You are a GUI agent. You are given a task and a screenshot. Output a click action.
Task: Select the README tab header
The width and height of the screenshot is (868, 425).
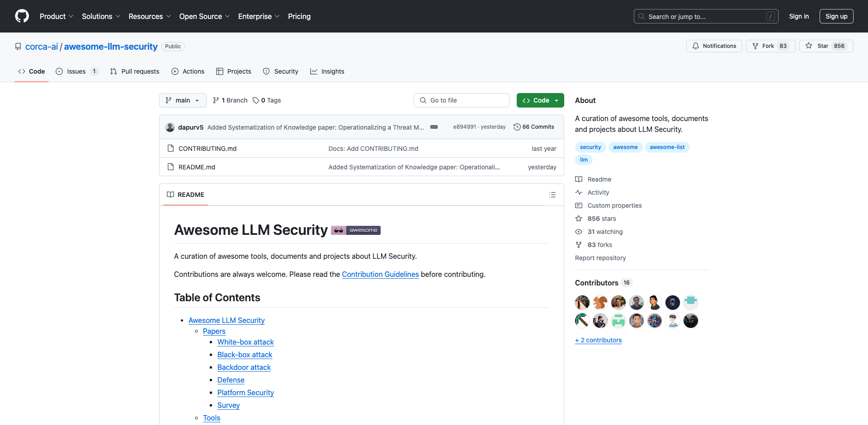tap(185, 195)
